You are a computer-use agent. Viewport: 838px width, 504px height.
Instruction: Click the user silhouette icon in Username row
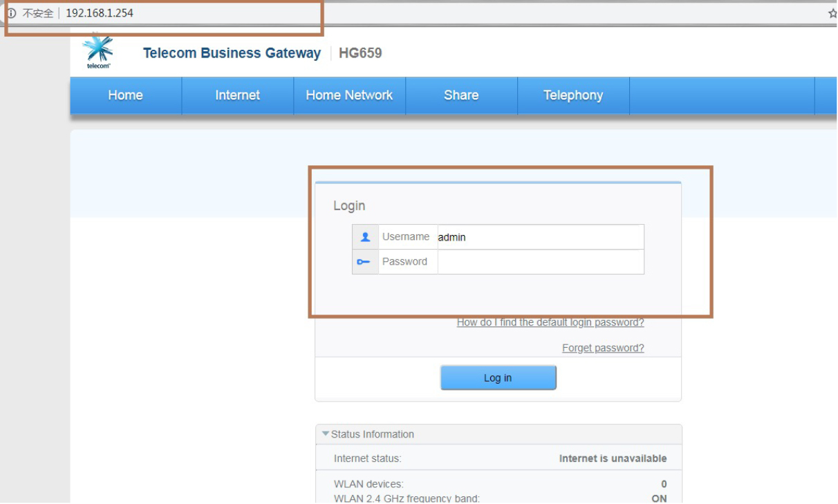point(366,237)
